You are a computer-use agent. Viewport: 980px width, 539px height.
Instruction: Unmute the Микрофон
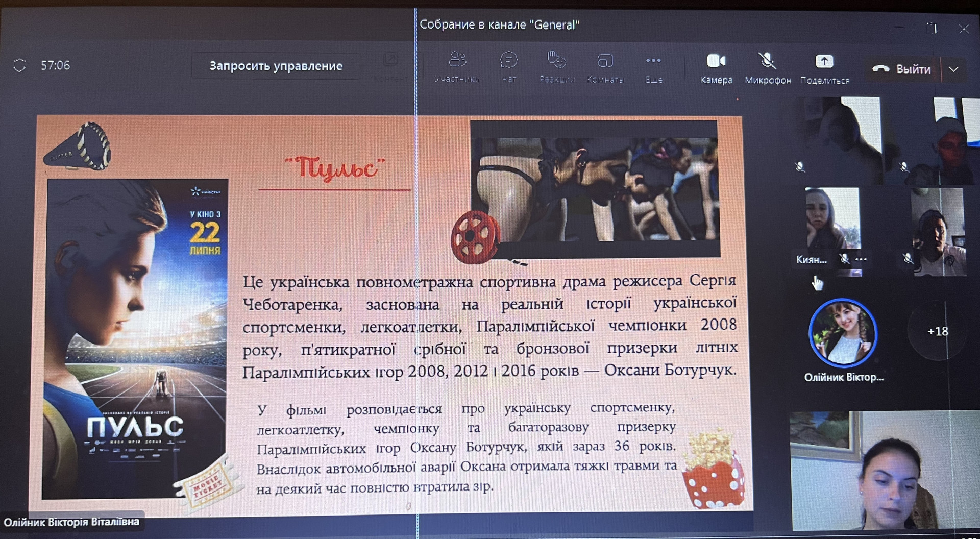point(767,68)
